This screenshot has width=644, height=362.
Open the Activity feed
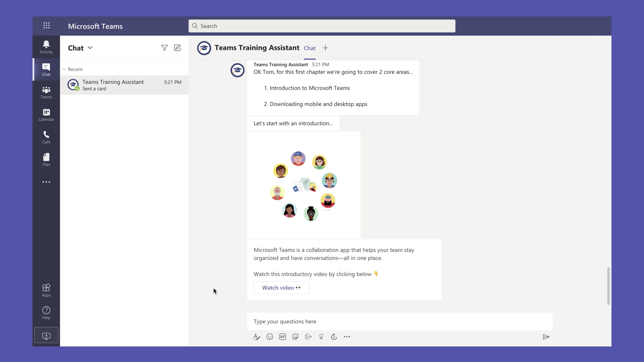point(46,47)
